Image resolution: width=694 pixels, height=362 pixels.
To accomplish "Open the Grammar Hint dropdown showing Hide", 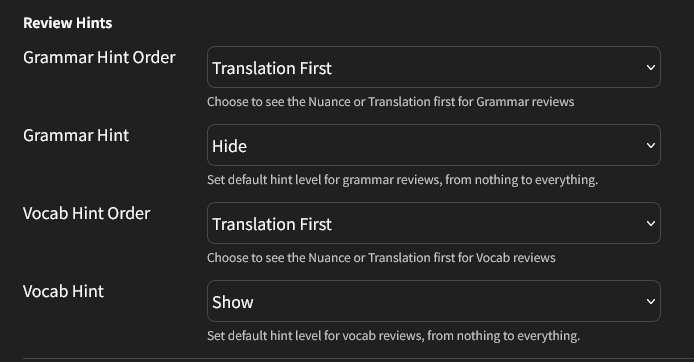I will [x=434, y=145].
